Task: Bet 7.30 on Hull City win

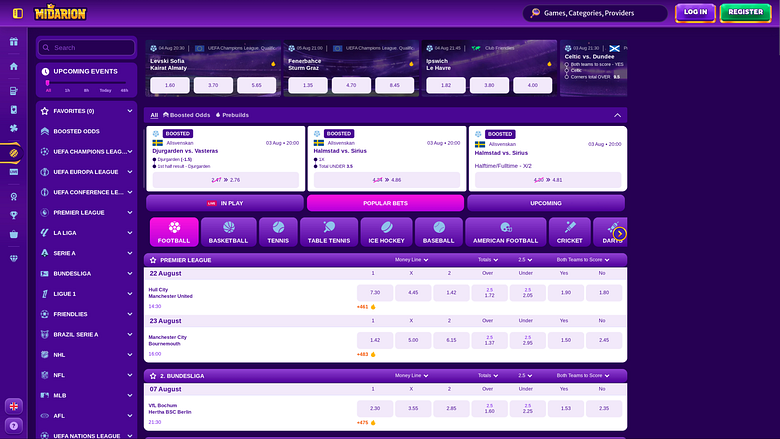Action: click(x=375, y=293)
